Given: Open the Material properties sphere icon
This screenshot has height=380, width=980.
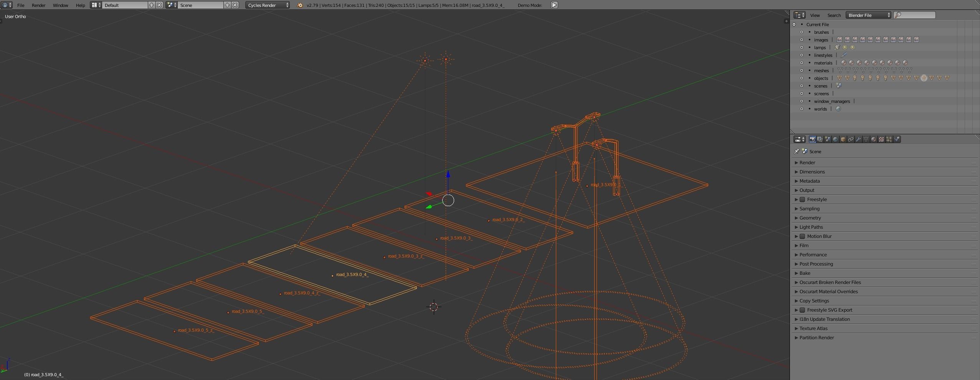Looking at the screenshot, I should coord(874,139).
